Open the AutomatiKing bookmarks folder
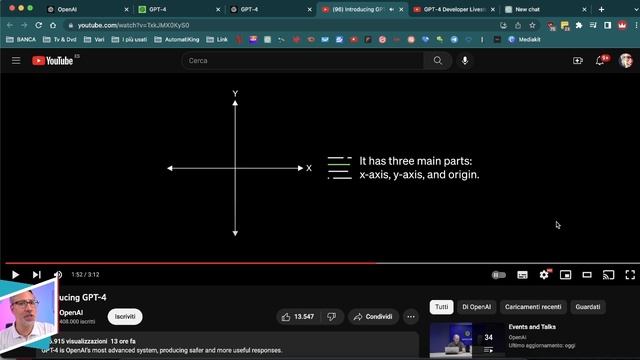640x360 pixels. click(177, 40)
